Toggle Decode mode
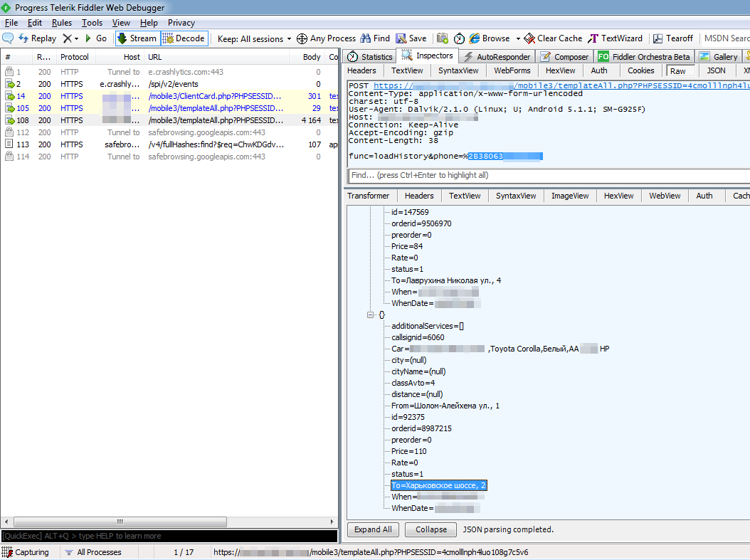This screenshot has height=560, width=750. (184, 38)
